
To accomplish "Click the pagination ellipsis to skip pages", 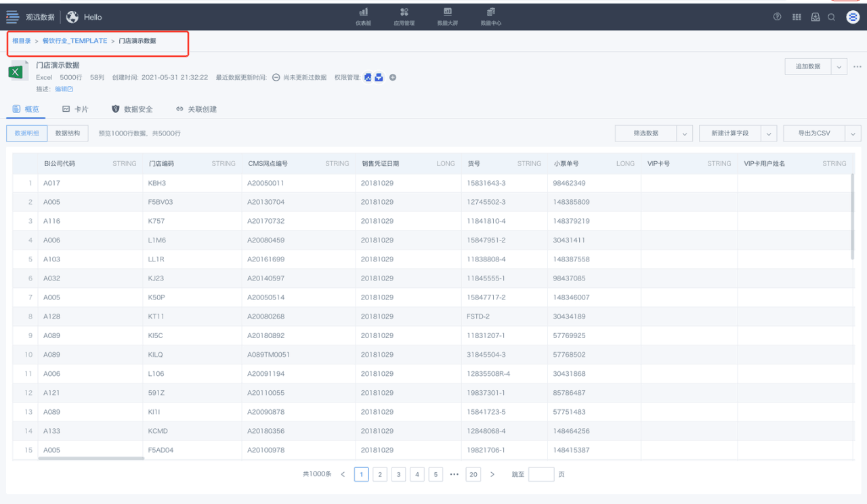I will click(x=454, y=474).
